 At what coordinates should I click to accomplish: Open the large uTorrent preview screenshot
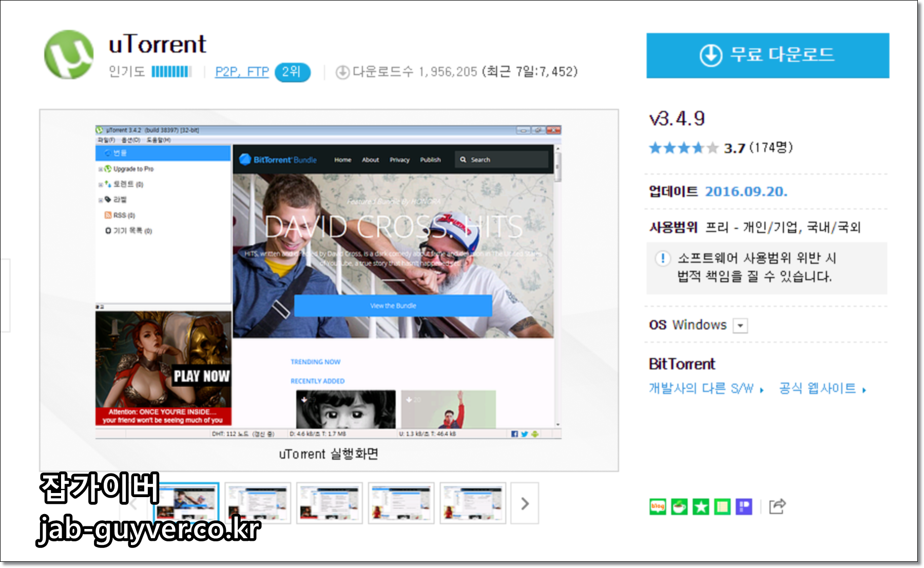click(329, 282)
